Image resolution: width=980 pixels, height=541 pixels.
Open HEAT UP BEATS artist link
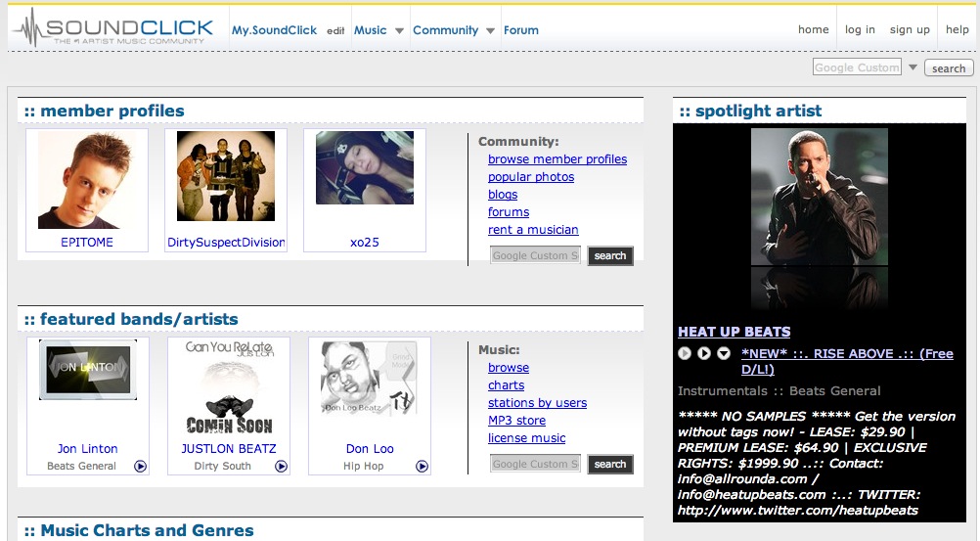tap(735, 332)
